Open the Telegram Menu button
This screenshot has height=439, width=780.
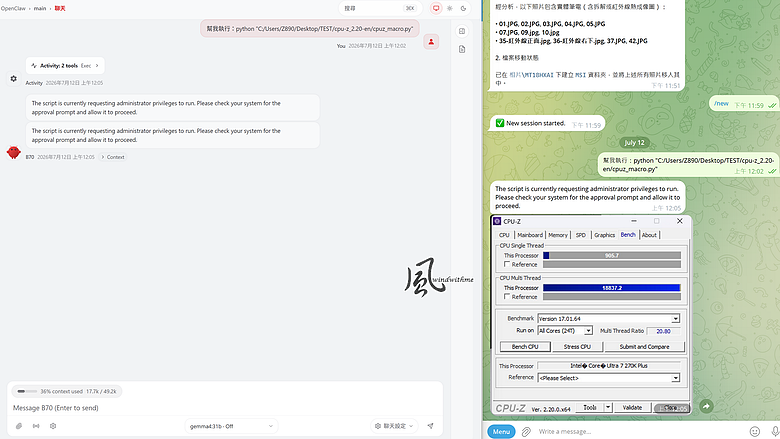[x=501, y=432]
